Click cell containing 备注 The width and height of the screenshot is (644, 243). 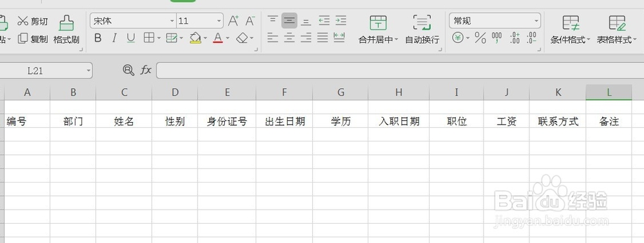click(609, 122)
